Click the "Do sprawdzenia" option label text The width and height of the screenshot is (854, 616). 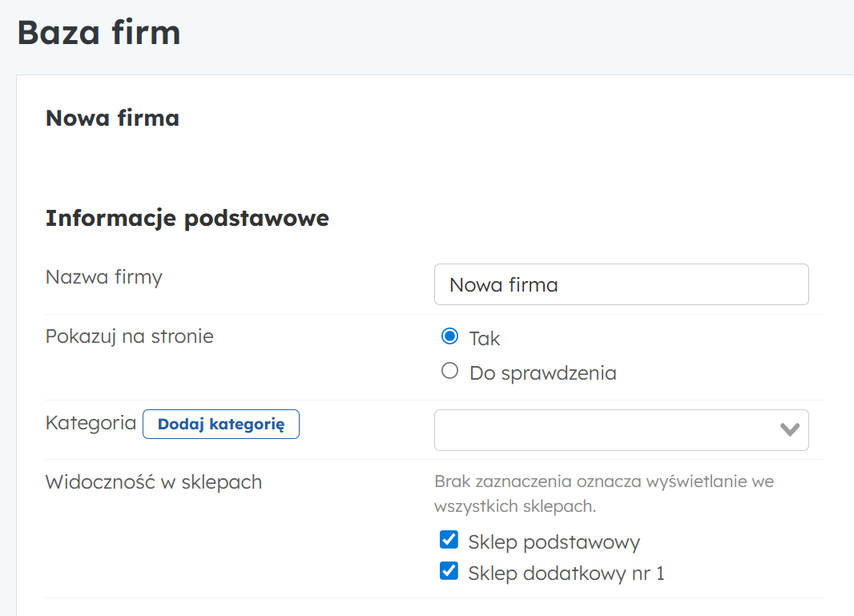(x=542, y=373)
